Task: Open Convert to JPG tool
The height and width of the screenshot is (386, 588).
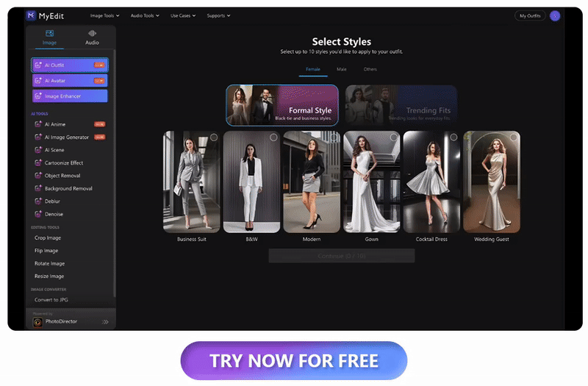Action: [51, 300]
